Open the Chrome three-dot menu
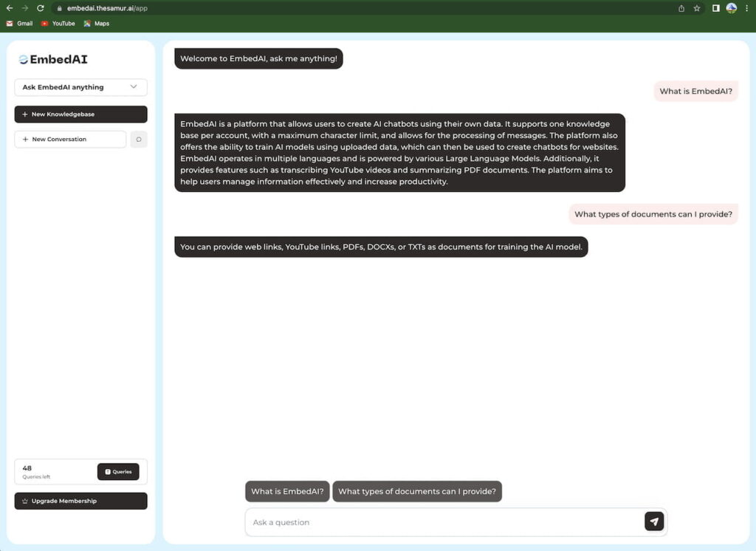The image size is (756, 551). point(747,8)
